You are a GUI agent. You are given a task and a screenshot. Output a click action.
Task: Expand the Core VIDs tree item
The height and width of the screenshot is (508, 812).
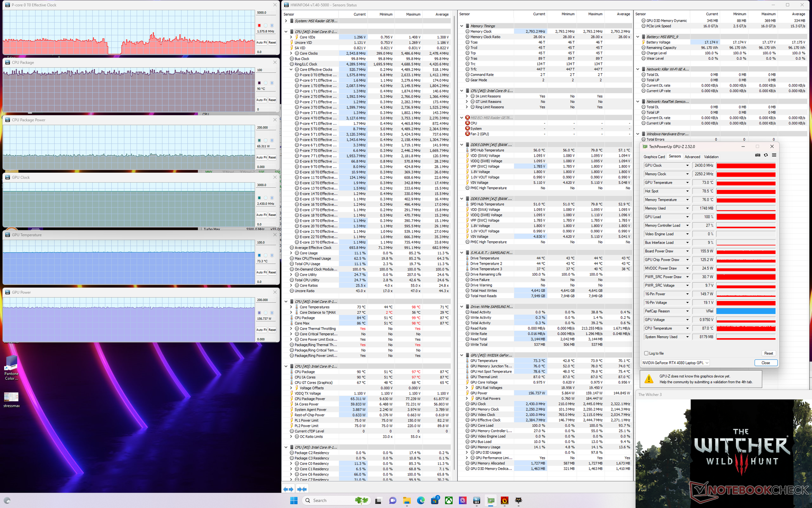coord(291,37)
